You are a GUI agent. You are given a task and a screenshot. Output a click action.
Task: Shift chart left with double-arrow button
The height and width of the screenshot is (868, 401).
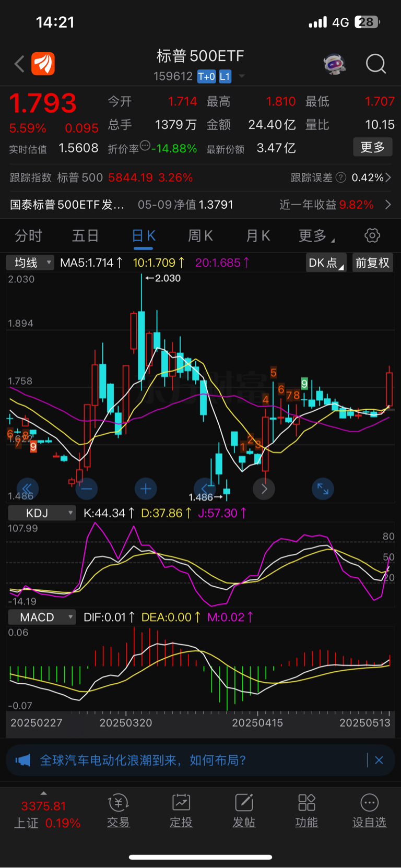[x=27, y=489]
